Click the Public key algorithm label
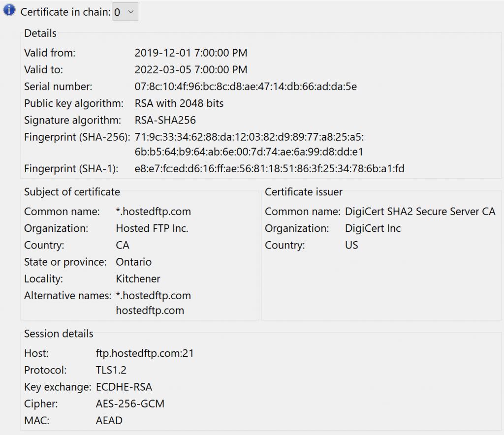The height and width of the screenshot is (435, 504). pos(74,103)
